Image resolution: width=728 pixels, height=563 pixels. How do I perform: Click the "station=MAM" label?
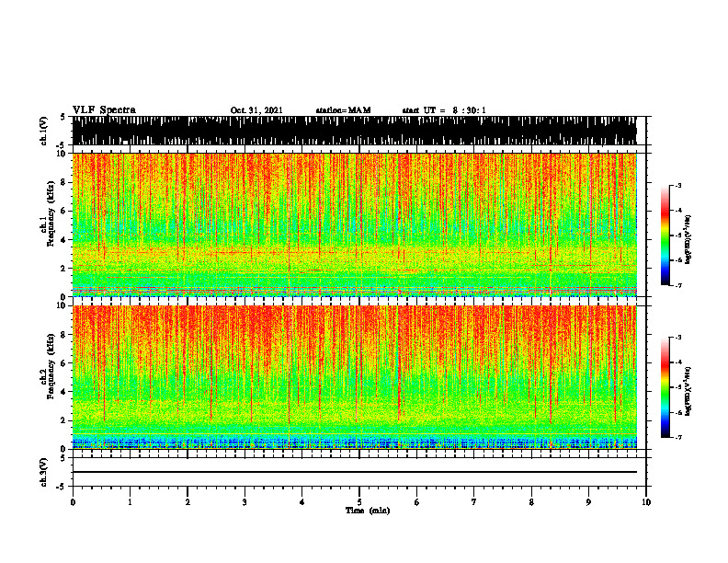pos(343,110)
